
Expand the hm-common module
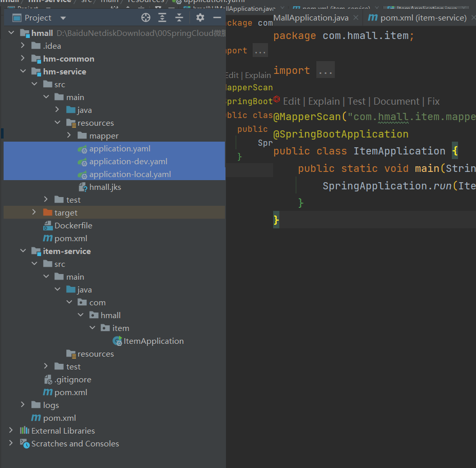[23, 58]
